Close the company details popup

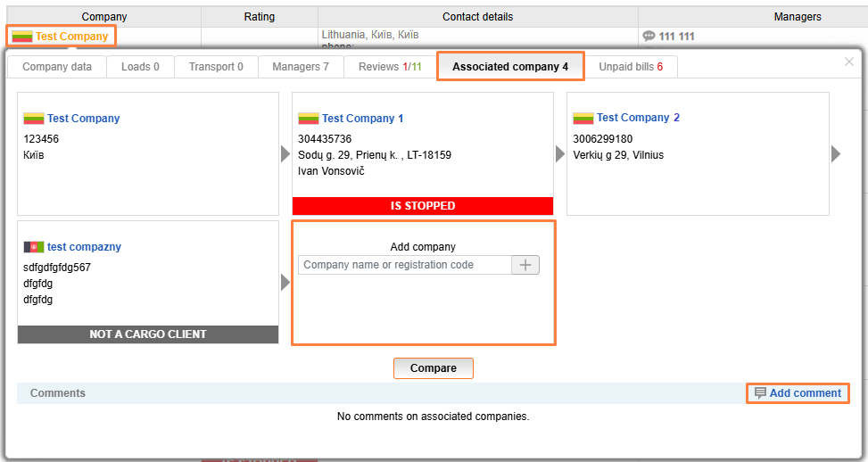click(848, 62)
